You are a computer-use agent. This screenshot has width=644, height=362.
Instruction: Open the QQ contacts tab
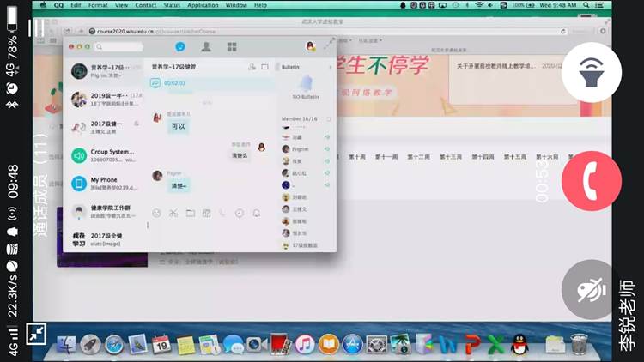pos(206,47)
